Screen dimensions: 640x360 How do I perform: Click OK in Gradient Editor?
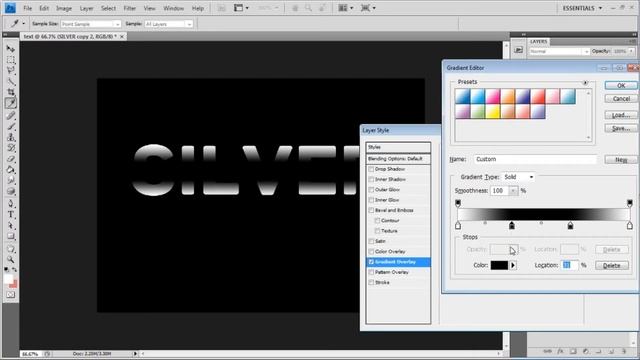tap(621, 85)
